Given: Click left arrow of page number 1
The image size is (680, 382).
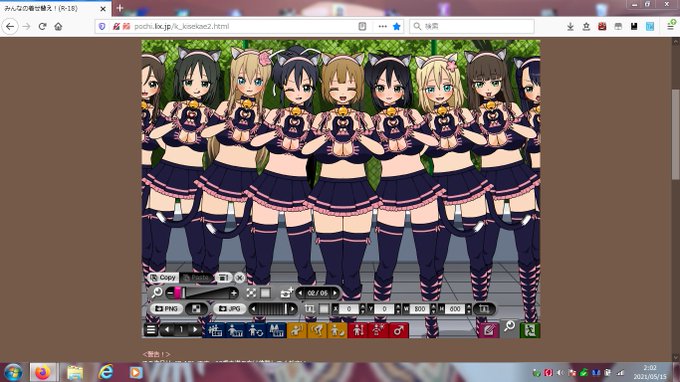Looking at the screenshot, I should (x=167, y=330).
